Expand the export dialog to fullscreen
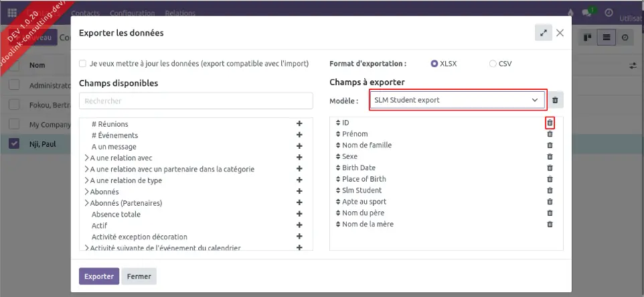644x297 pixels. point(543,32)
